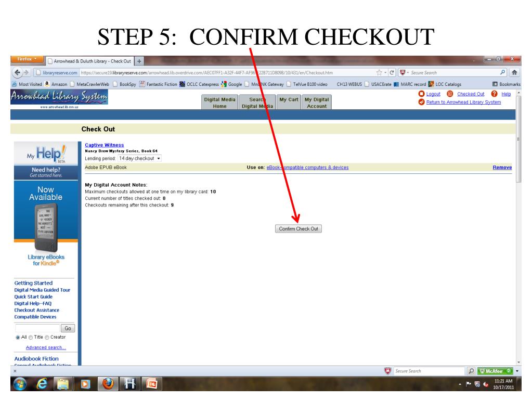Viewport: 532px width, 399px height.
Task: Remove the title with the Remove link
Action: click(502, 168)
